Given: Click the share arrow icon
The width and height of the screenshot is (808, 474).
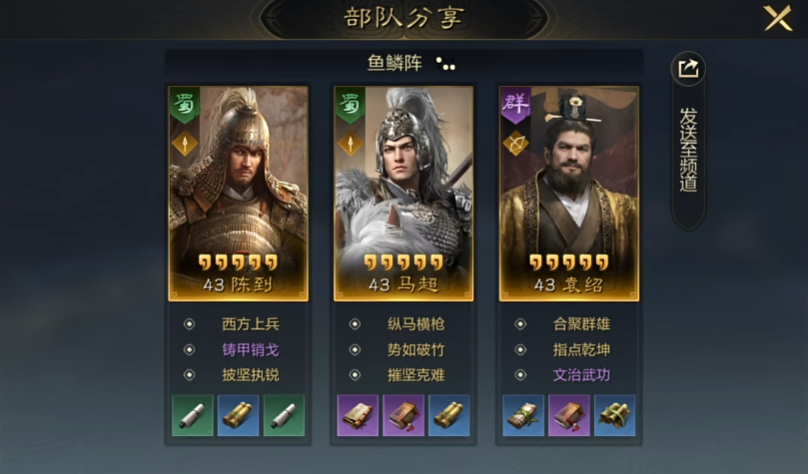Looking at the screenshot, I should pyautogui.click(x=688, y=68).
